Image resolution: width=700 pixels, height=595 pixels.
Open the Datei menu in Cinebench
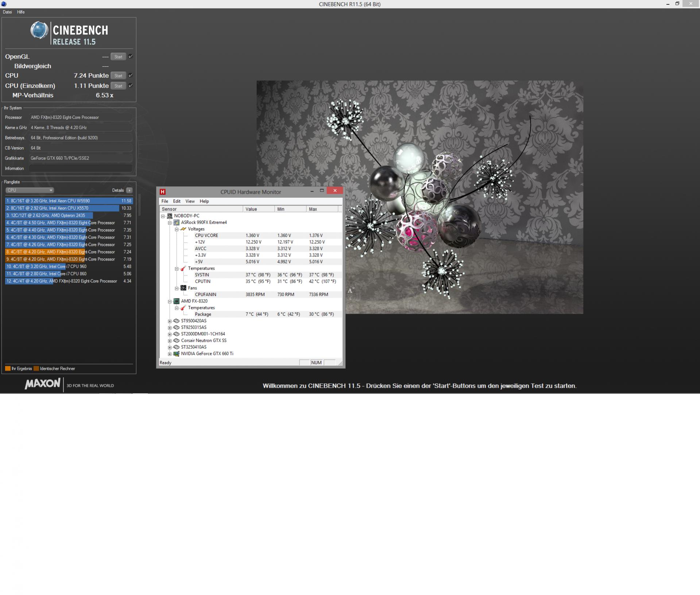click(x=7, y=12)
